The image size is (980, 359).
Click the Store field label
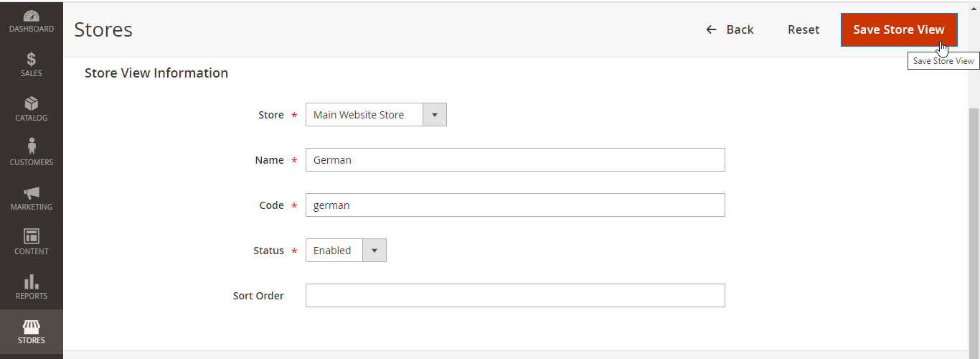tap(271, 115)
